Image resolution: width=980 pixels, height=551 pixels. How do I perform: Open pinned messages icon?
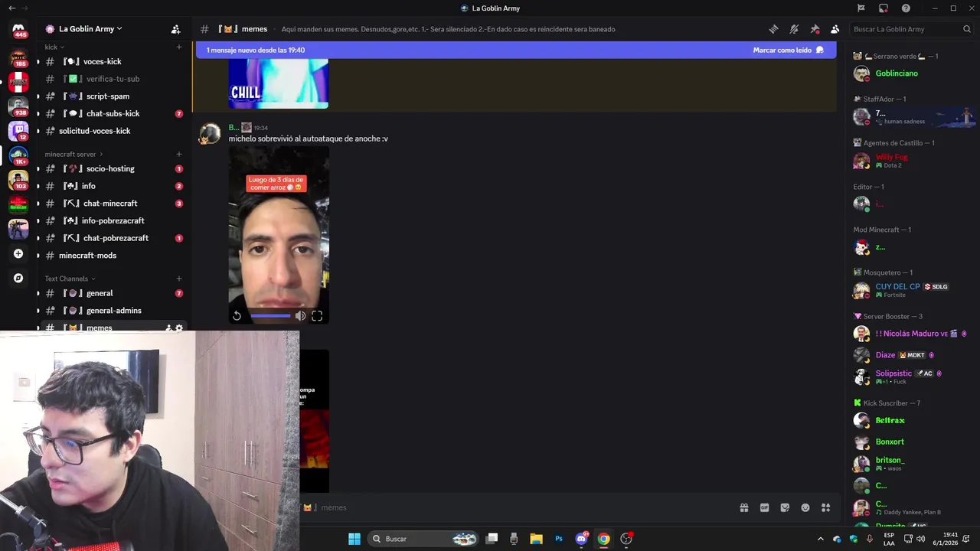point(815,29)
